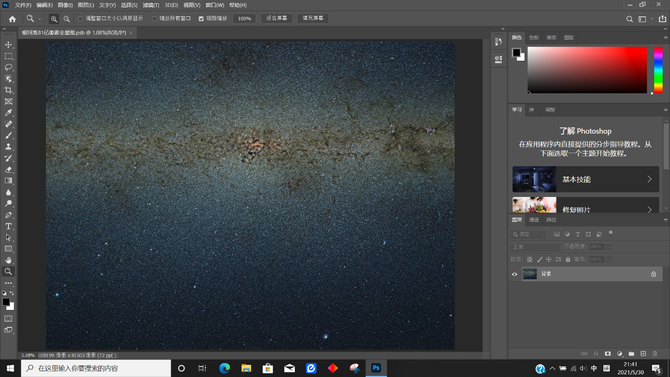
Task: Click the 100% zoom button
Action: [x=244, y=18]
